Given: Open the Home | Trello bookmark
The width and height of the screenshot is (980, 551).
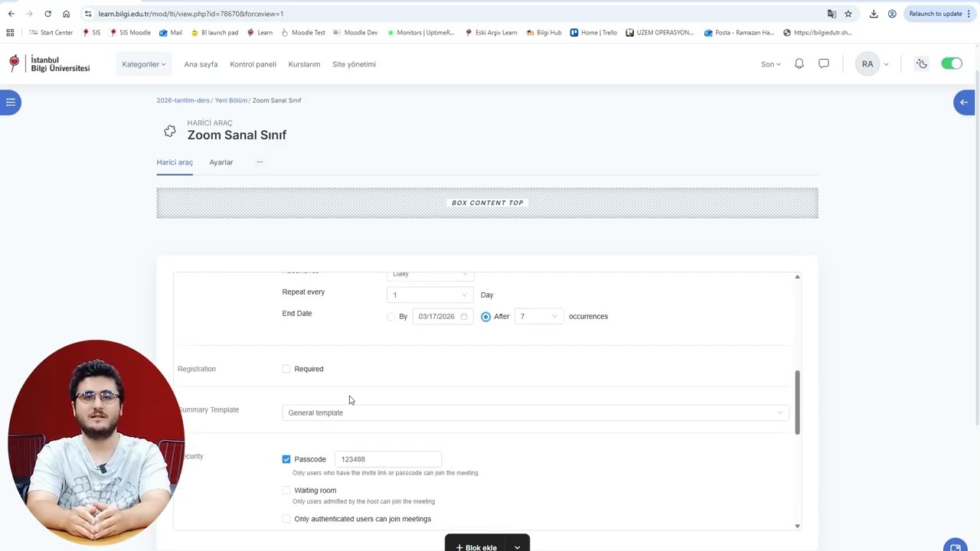Looking at the screenshot, I should (x=593, y=33).
